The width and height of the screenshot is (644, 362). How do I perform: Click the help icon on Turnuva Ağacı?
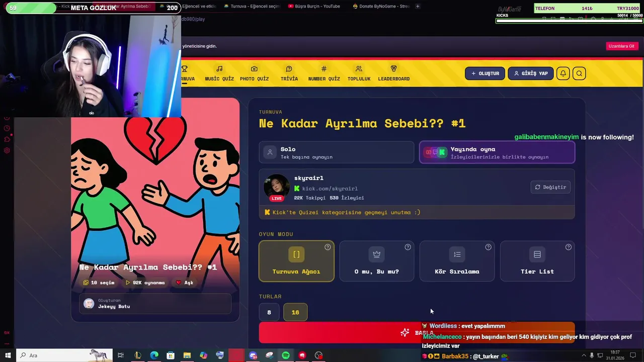328,247
